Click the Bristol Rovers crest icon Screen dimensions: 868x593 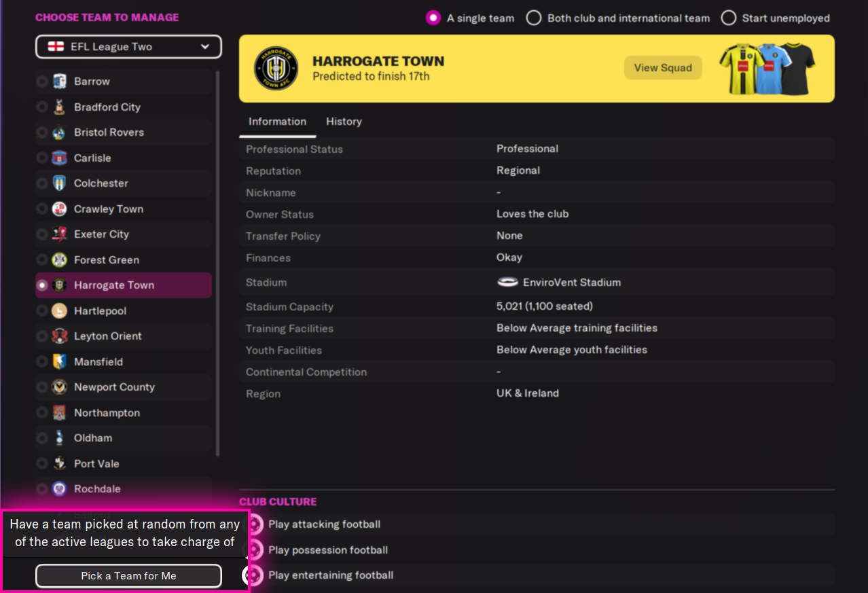click(60, 132)
